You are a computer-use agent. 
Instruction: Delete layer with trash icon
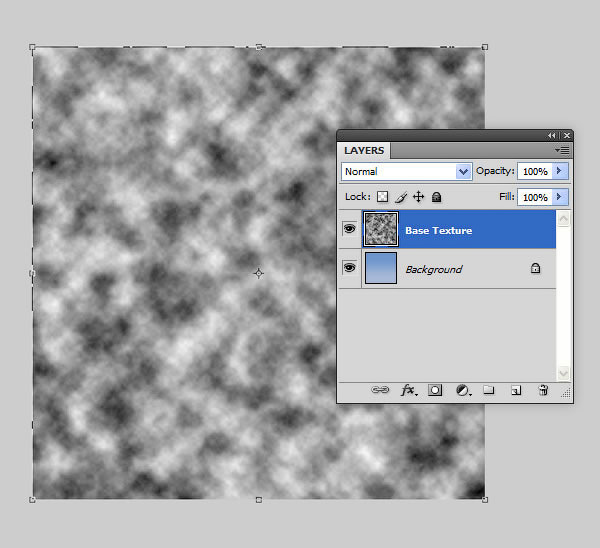click(x=543, y=390)
